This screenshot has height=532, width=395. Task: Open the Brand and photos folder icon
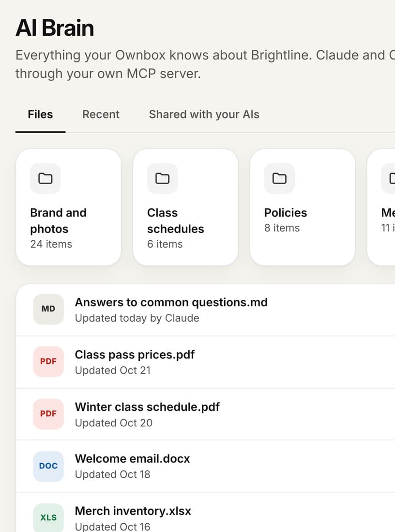coord(46,178)
